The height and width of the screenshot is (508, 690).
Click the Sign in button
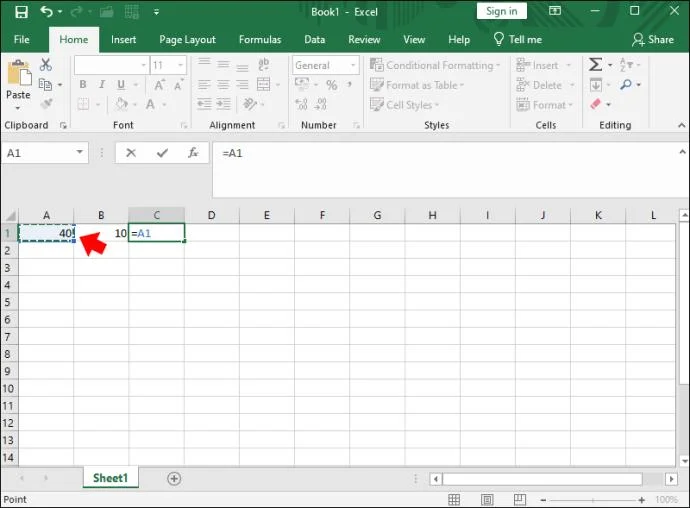(502, 11)
